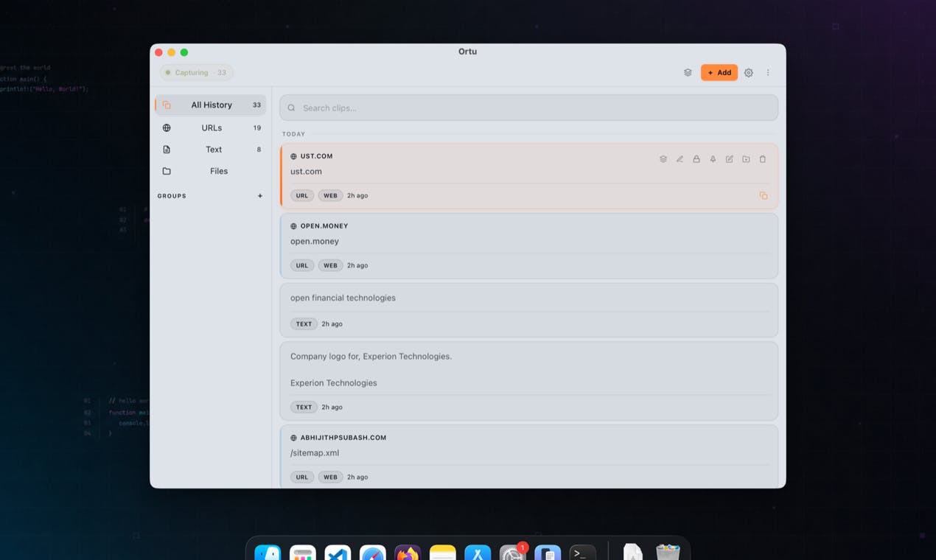The image size is (936, 560).
Task: Add a new group with plus icon
Action: click(x=260, y=196)
